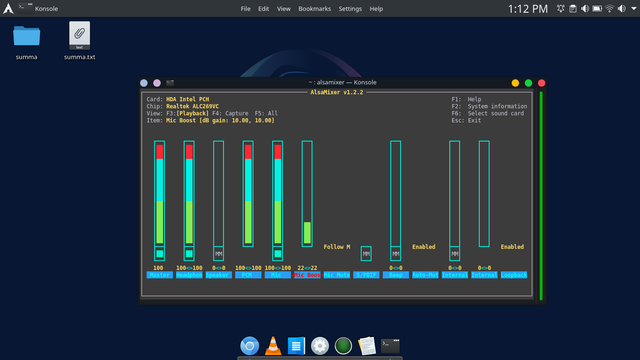Launch Chromium from the dock
The image size is (640, 360).
pos(249,346)
